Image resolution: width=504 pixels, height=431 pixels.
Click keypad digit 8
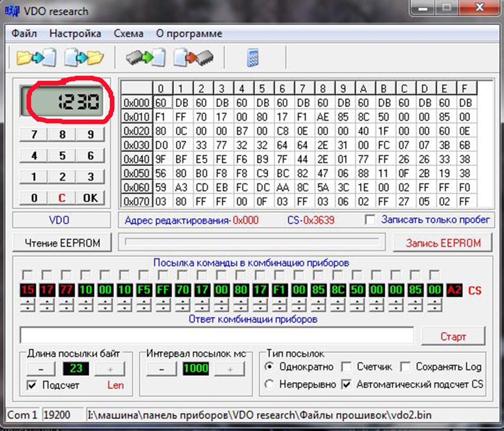pos(62,134)
